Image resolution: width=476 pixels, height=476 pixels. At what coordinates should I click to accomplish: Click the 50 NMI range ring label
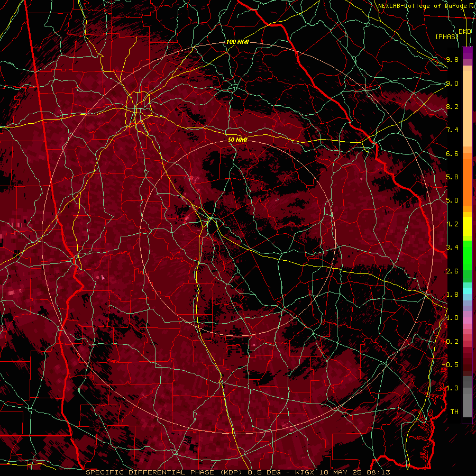[237, 140]
